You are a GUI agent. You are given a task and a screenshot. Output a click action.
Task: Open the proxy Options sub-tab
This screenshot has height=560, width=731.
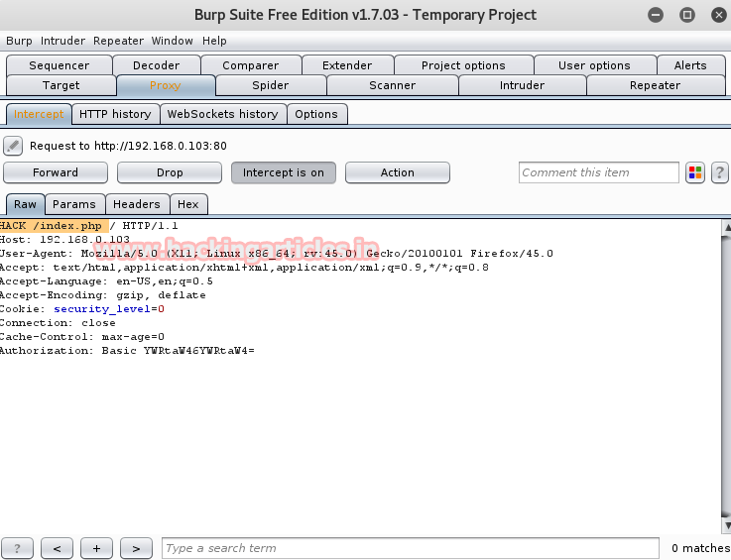coord(316,114)
